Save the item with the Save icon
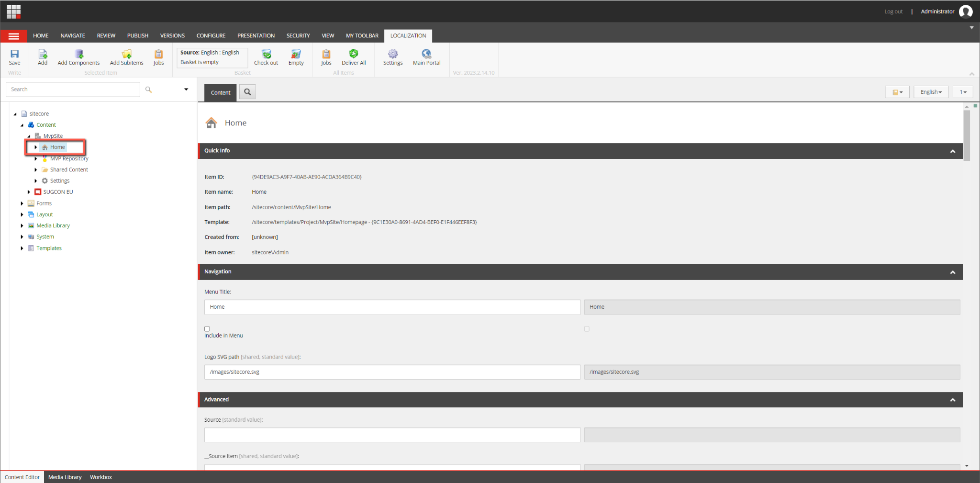 click(15, 57)
